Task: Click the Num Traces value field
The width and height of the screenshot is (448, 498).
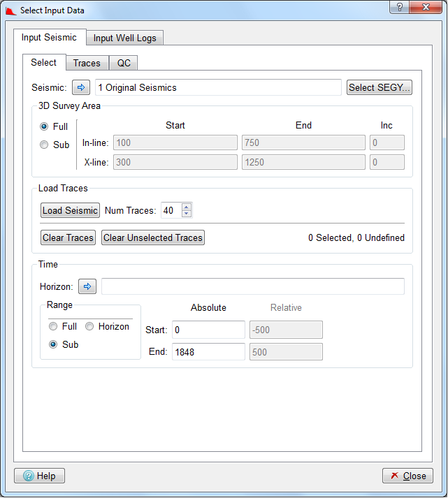Action: click(x=171, y=210)
